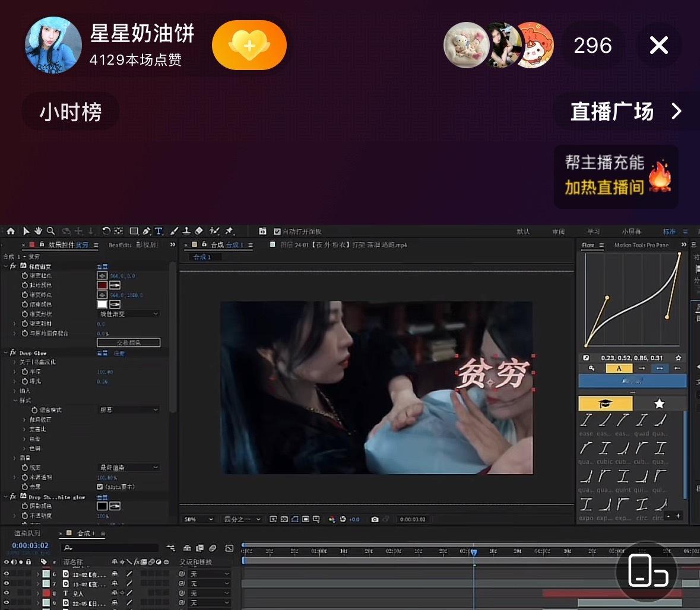The width and height of the screenshot is (700, 610).
Task: Toggle the yellow 'A' mode button in Flow
Action: coord(619,368)
